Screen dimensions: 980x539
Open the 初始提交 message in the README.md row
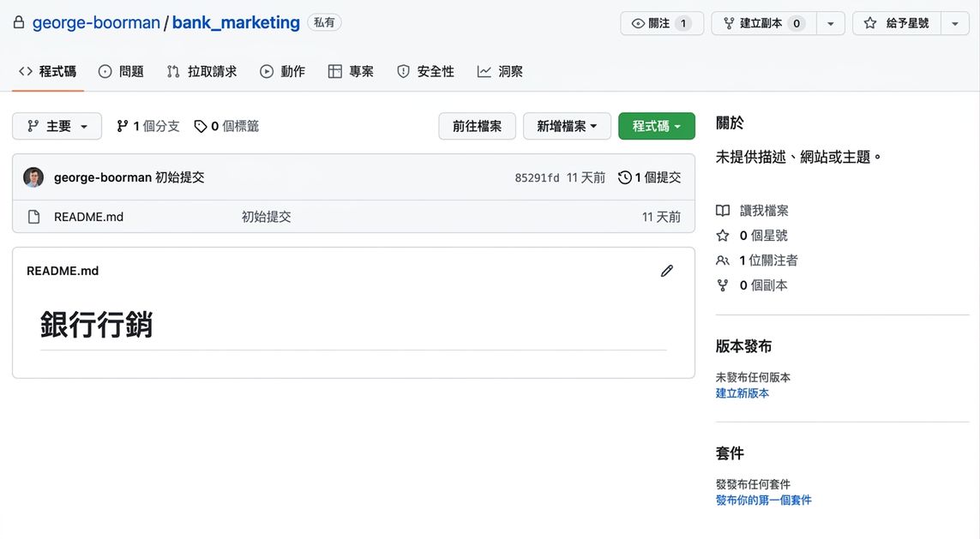click(x=267, y=217)
